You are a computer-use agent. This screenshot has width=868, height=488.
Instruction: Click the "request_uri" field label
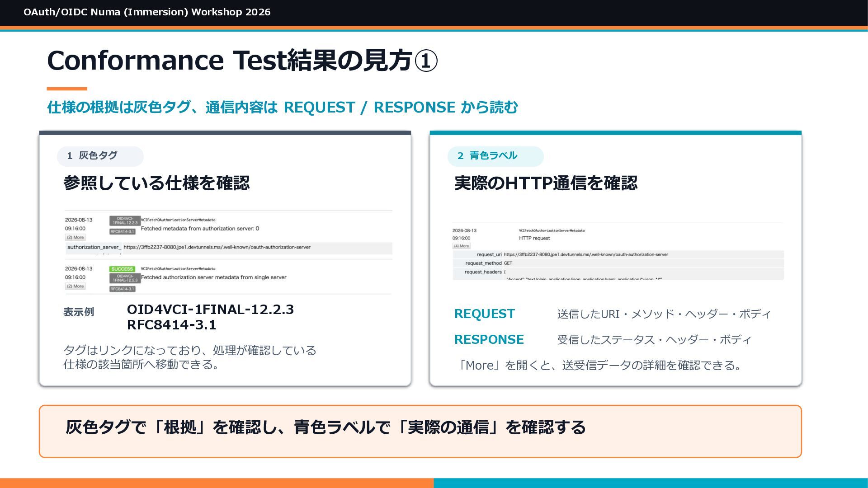pyautogui.click(x=489, y=255)
